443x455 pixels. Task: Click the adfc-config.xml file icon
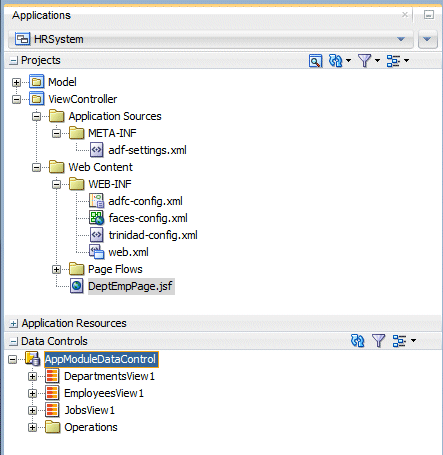[x=96, y=201]
